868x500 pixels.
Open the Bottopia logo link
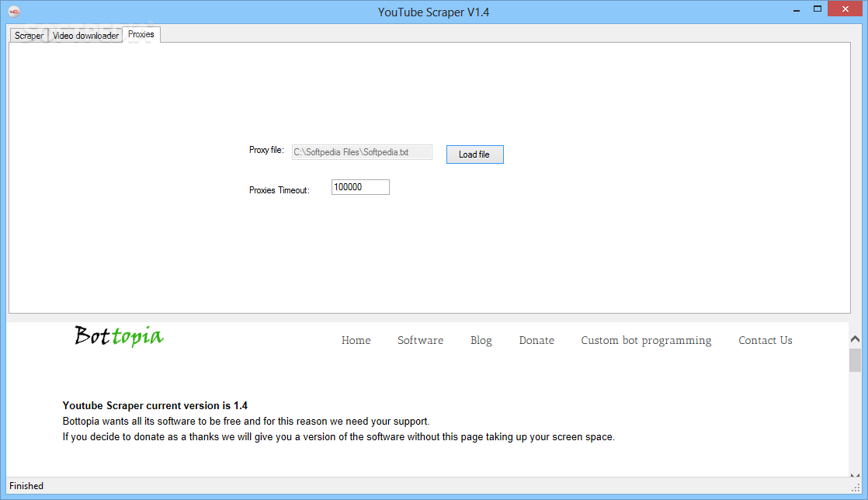coord(119,336)
